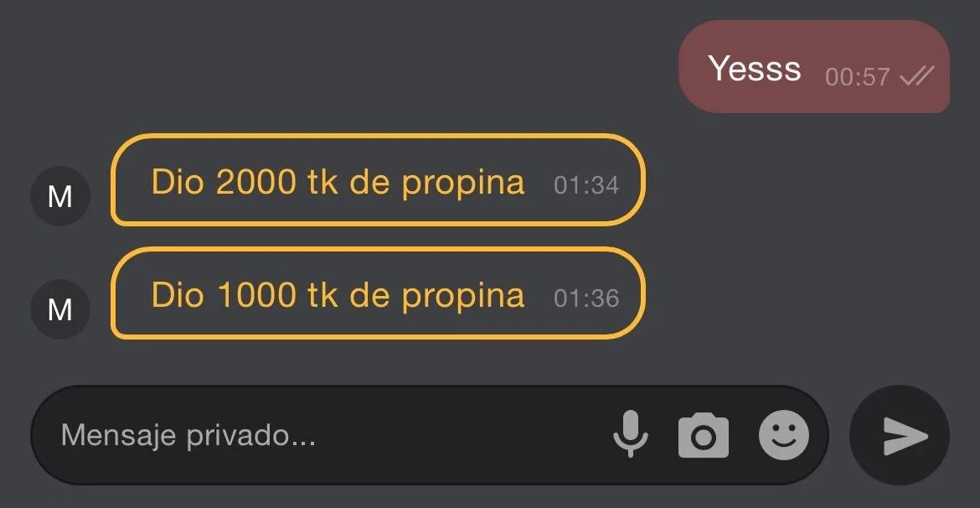Click the 01:36 timestamp on tip message
The image size is (980, 508).
click(x=586, y=298)
